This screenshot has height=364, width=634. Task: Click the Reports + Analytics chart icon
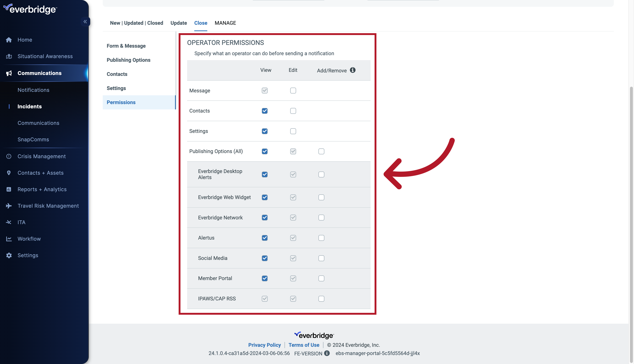tap(9, 189)
